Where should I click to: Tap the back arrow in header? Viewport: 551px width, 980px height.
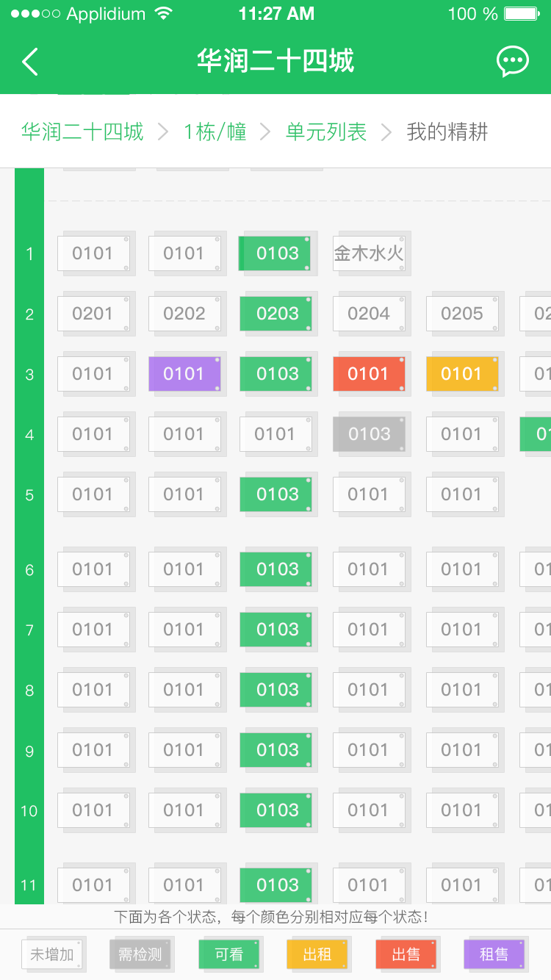[x=30, y=62]
